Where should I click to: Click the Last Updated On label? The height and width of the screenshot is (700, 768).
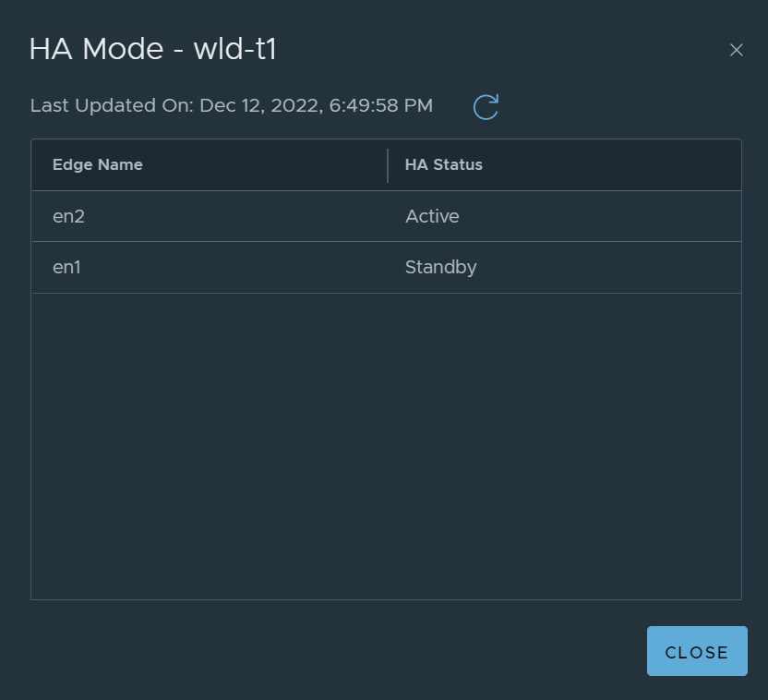pyautogui.click(x=113, y=105)
